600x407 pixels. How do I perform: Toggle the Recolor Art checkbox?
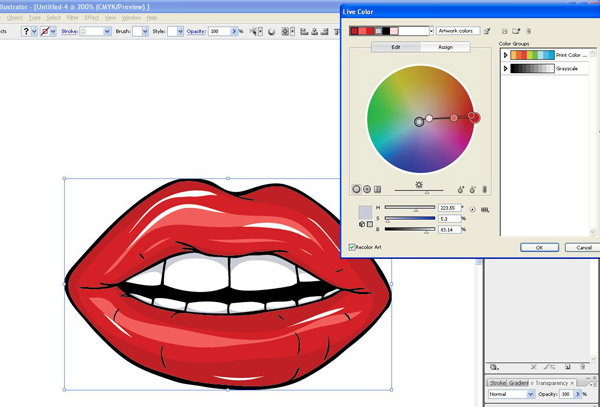(352, 246)
